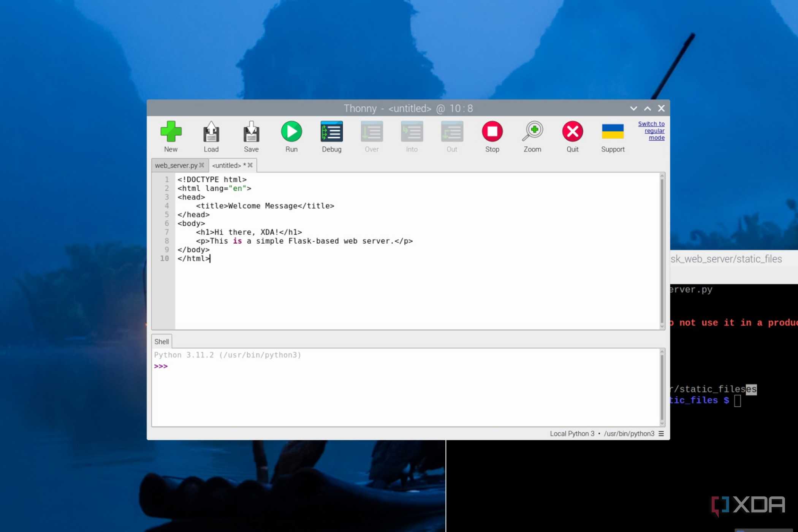
Task: Click the '<h1>Hi there, XDA!</h1>' line
Action: tap(249, 232)
